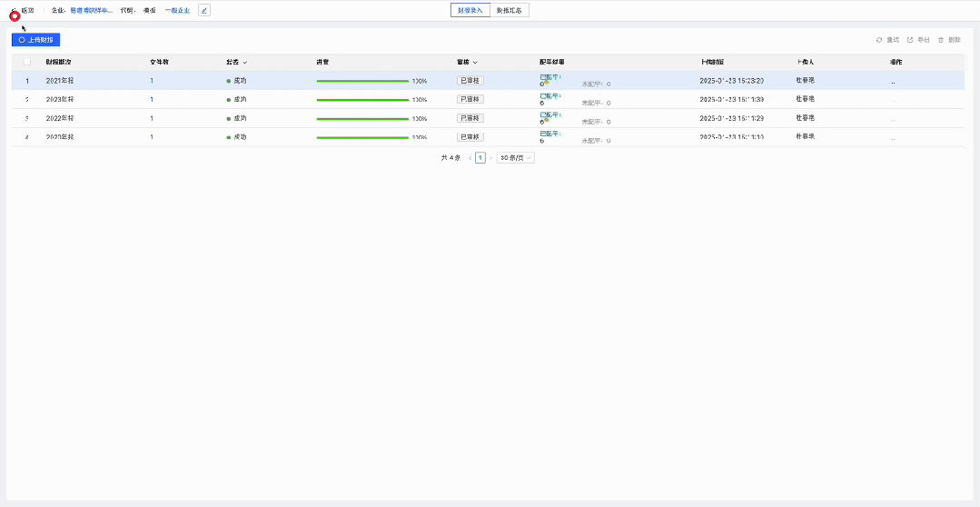980x507 pixels.
Task: Click the 上传财报 upload button
Action: click(35, 40)
